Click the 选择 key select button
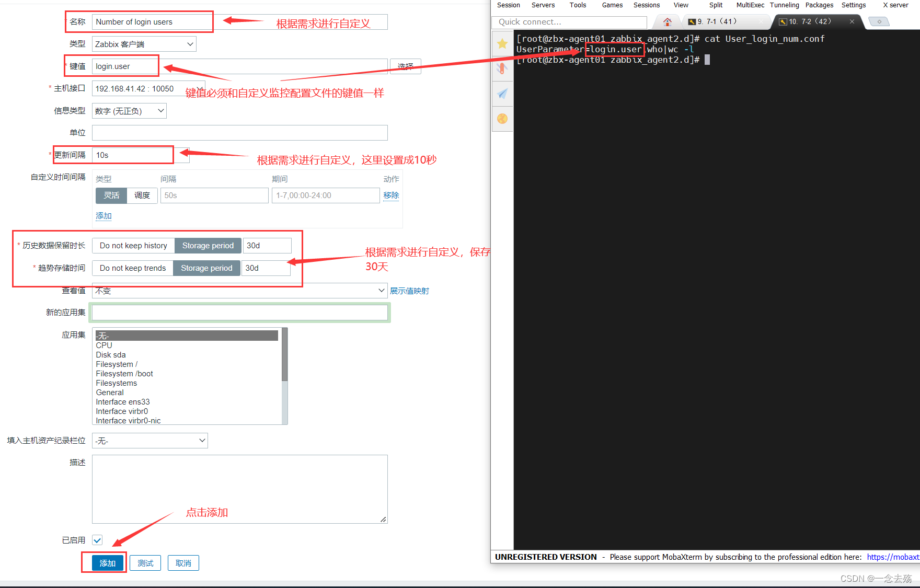The width and height of the screenshot is (920, 588). [406, 66]
